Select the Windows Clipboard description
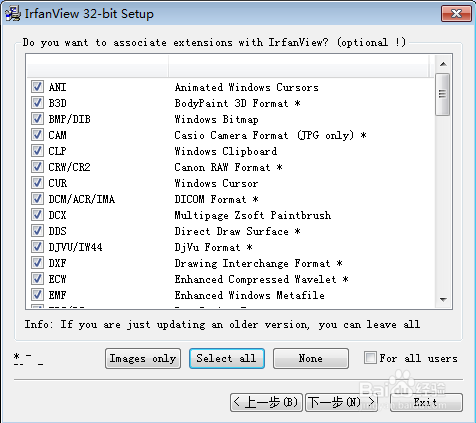Screen dimensions: 476x423 (226, 151)
